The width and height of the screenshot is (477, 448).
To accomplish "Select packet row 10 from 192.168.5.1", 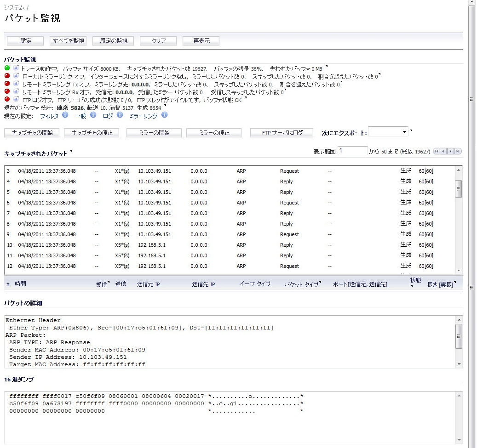I will coord(230,245).
